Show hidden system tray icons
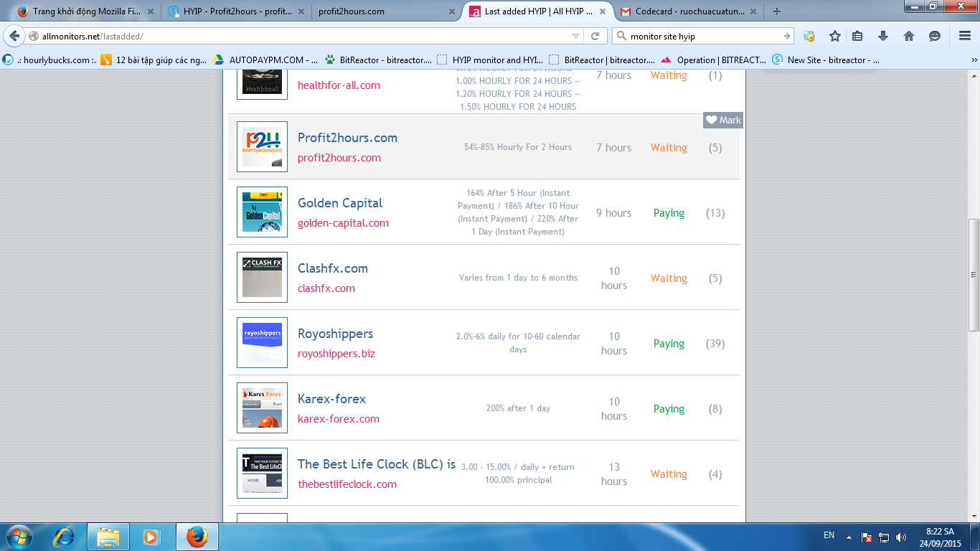 click(849, 537)
